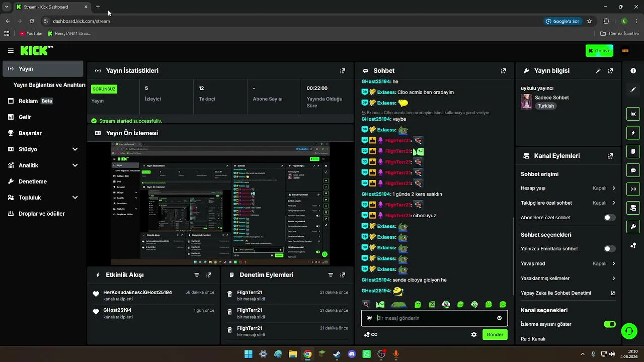Edit stream info with pencil icon
644x362 pixels.
click(598, 71)
